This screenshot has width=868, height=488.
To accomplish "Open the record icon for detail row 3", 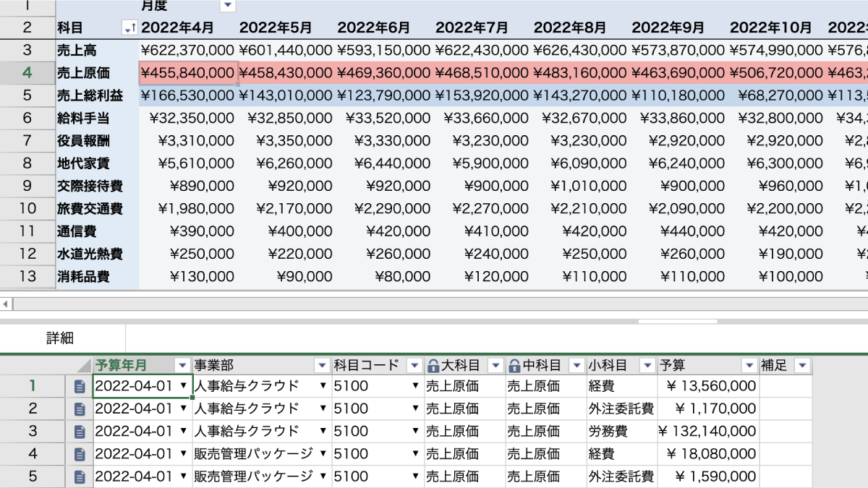I will pos(80,432).
